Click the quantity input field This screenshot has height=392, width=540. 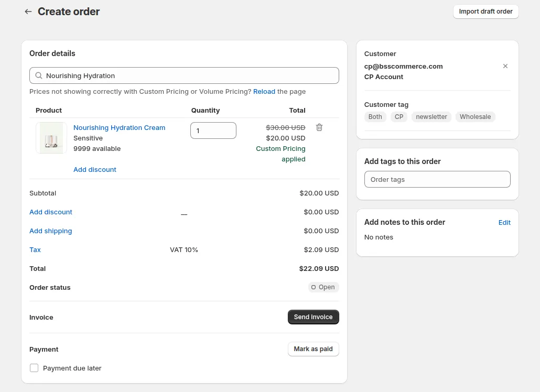point(213,131)
